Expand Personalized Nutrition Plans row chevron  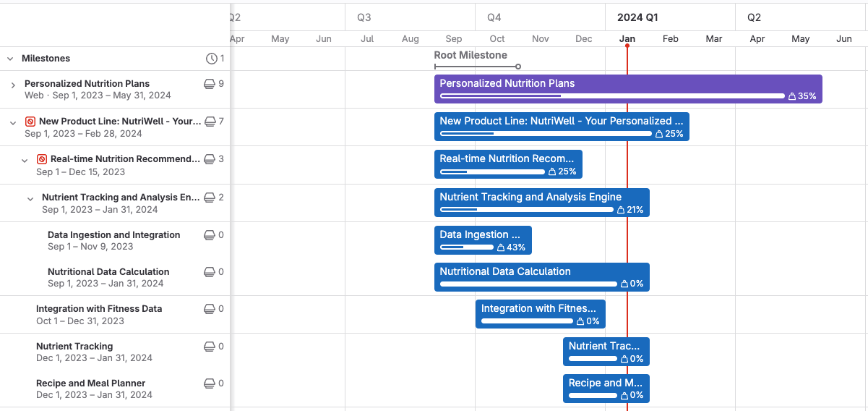tap(13, 85)
